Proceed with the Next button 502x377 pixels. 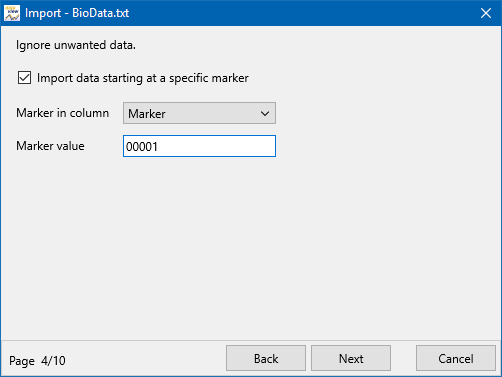[x=351, y=358]
